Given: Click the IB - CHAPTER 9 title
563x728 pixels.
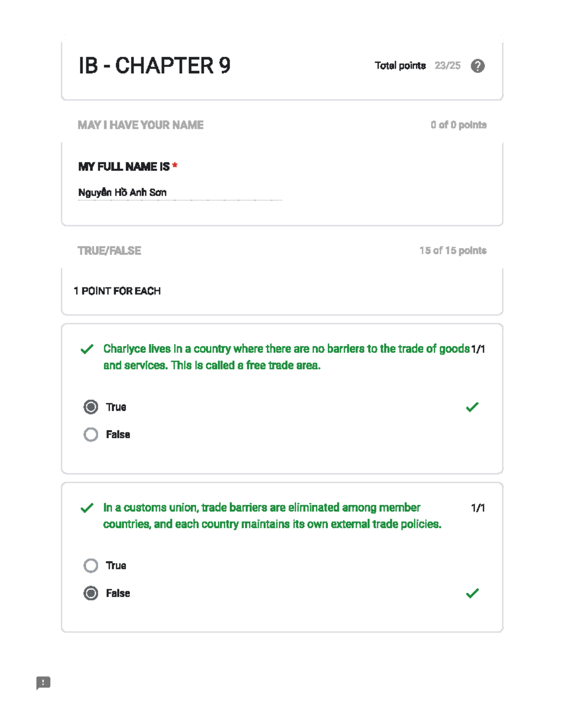Looking at the screenshot, I should 154,66.
